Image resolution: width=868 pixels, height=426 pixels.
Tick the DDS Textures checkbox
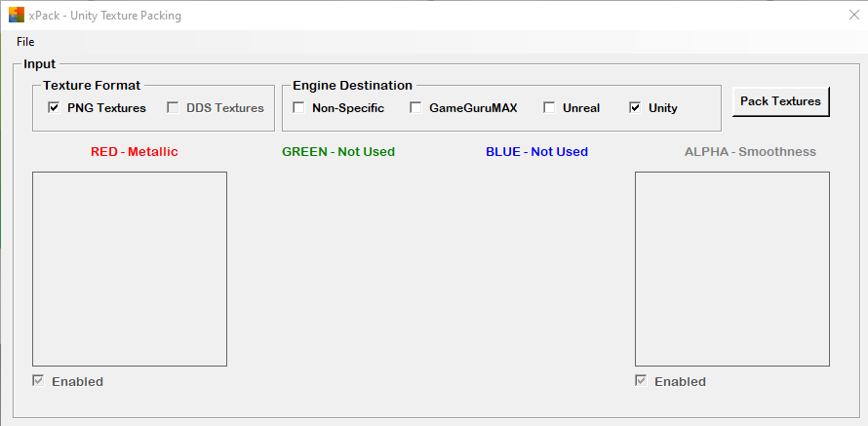(x=174, y=108)
